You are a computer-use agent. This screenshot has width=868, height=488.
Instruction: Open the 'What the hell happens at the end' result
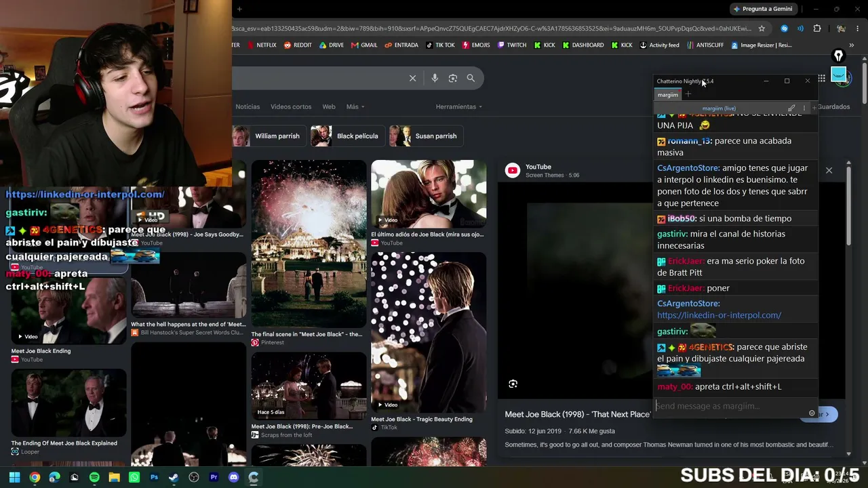(189, 285)
